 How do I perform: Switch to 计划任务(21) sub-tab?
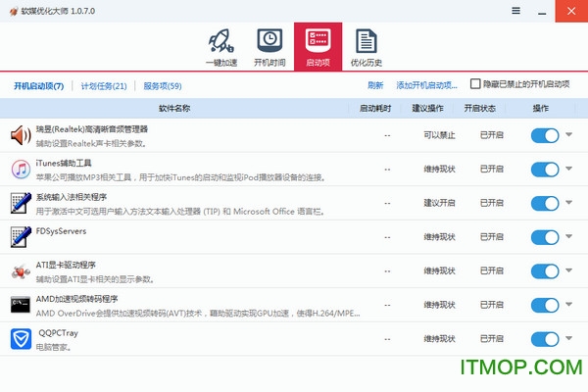(x=104, y=86)
